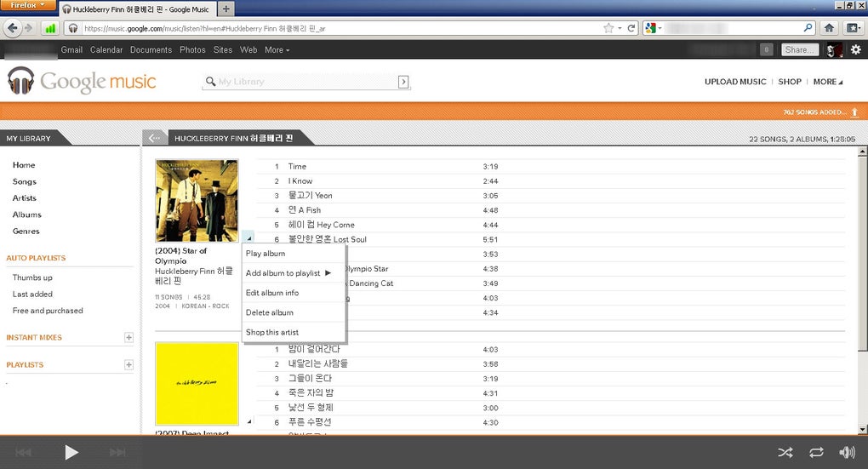Click the volume speaker icon
This screenshot has width=868, height=469.
point(847,452)
